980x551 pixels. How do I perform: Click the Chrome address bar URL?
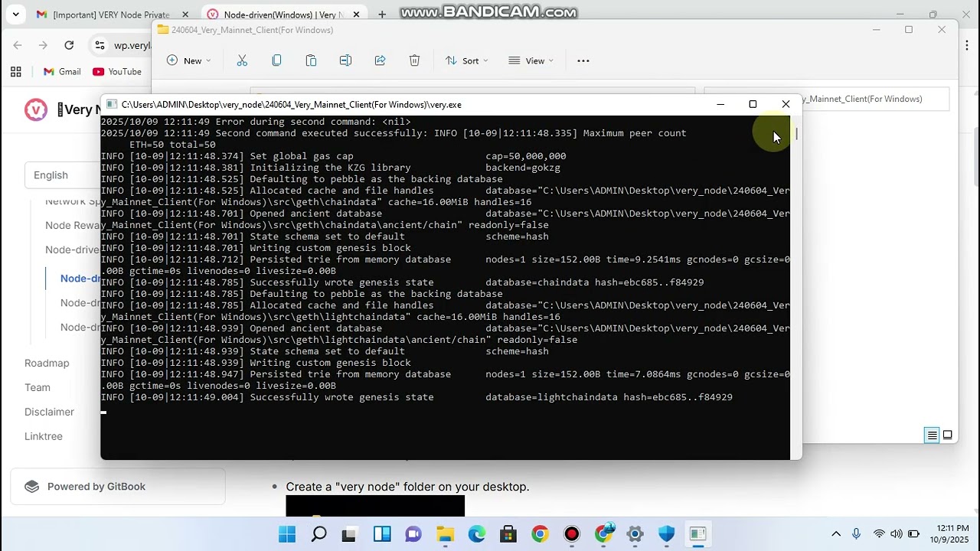click(x=132, y=45)
